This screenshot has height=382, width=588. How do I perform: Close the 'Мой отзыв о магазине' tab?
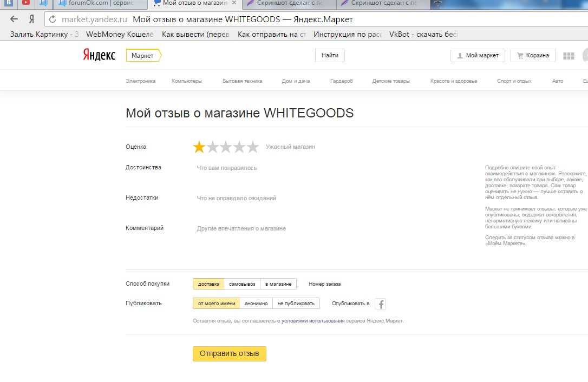234,3
